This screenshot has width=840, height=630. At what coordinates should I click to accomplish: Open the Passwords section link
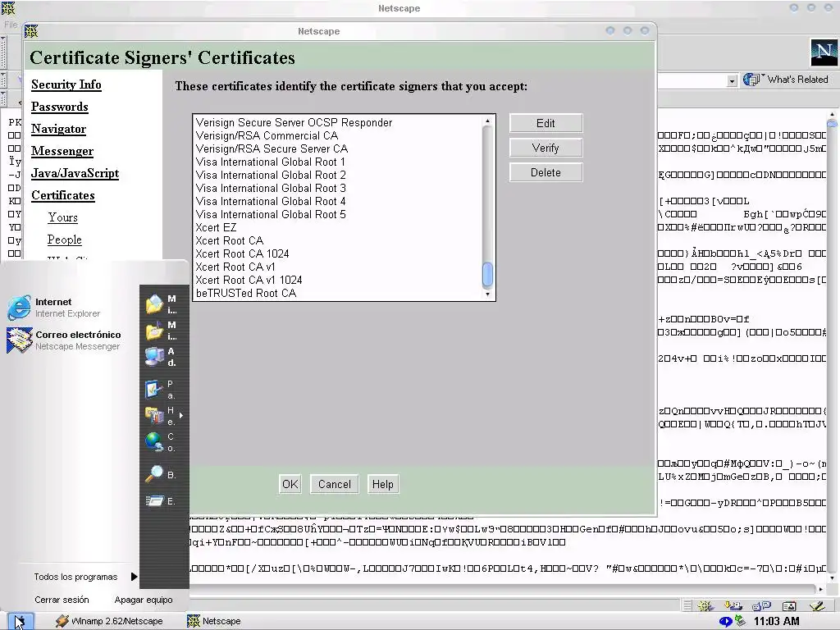(59, 107)
